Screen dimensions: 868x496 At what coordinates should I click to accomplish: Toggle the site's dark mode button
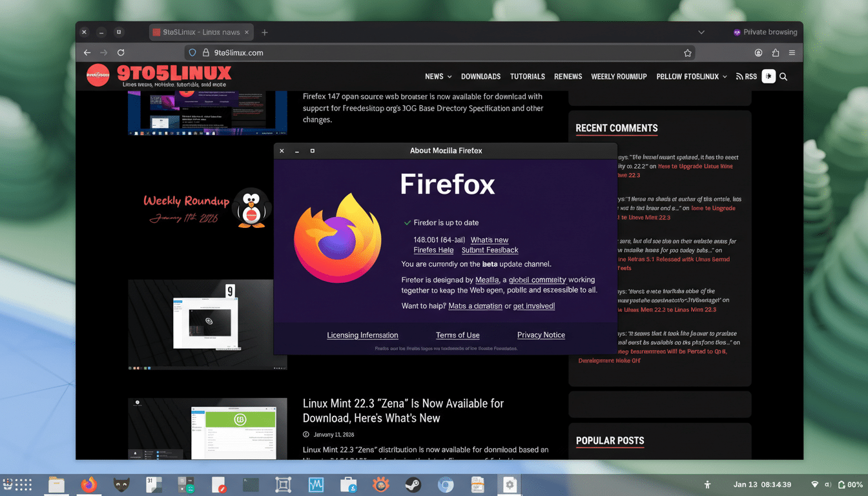coord(769,76)
